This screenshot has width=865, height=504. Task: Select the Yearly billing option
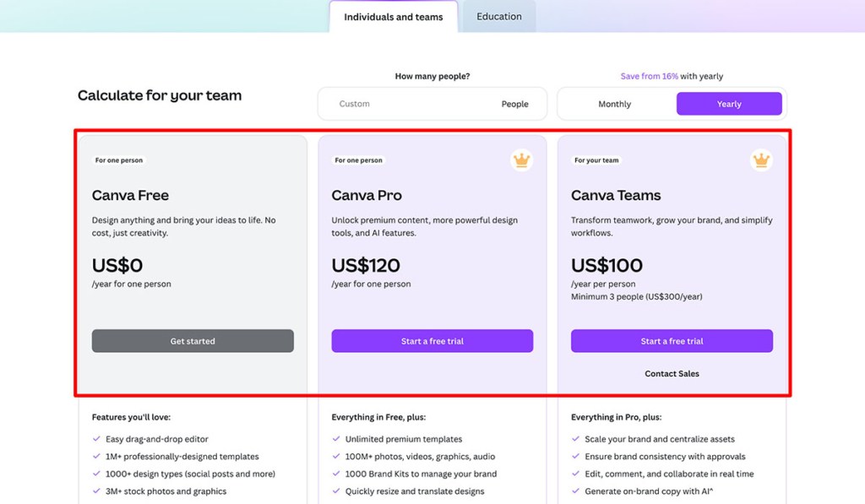pyautogui.click(x=729, y=103)
